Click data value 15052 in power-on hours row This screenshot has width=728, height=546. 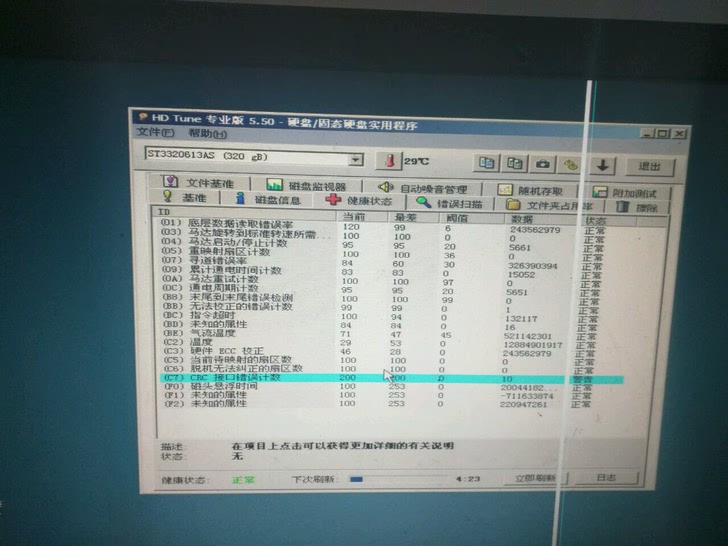(522, 274)
